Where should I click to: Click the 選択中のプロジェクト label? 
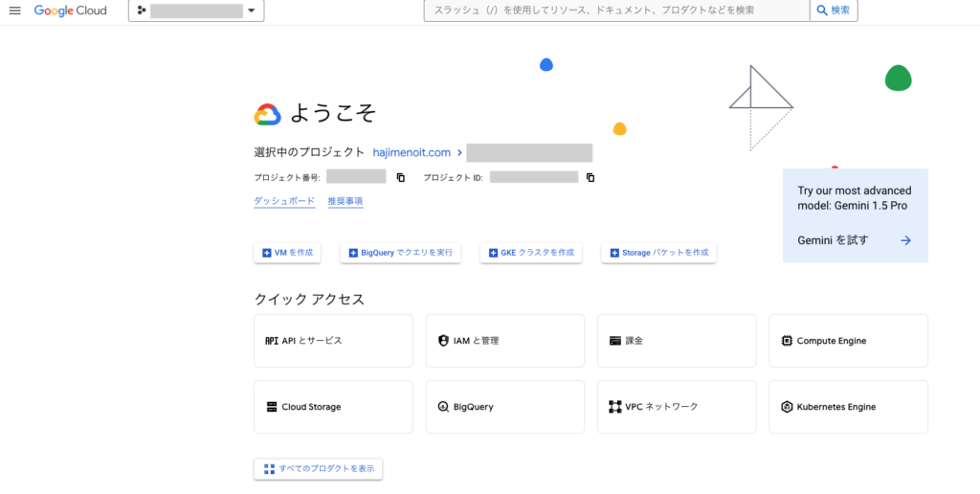tap(309, 152)
